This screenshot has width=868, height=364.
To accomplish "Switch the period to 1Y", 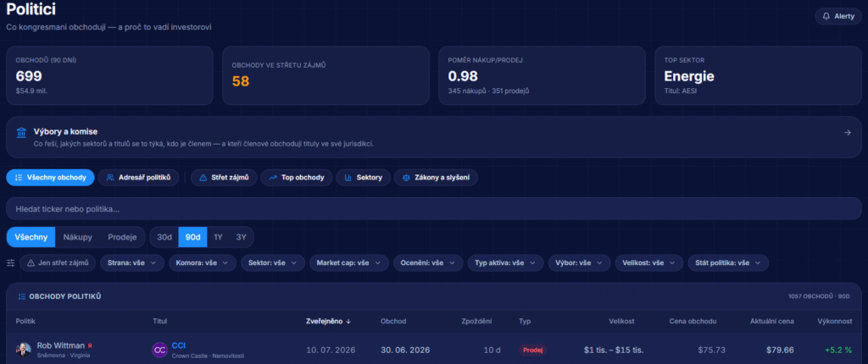I will point(218,237).
